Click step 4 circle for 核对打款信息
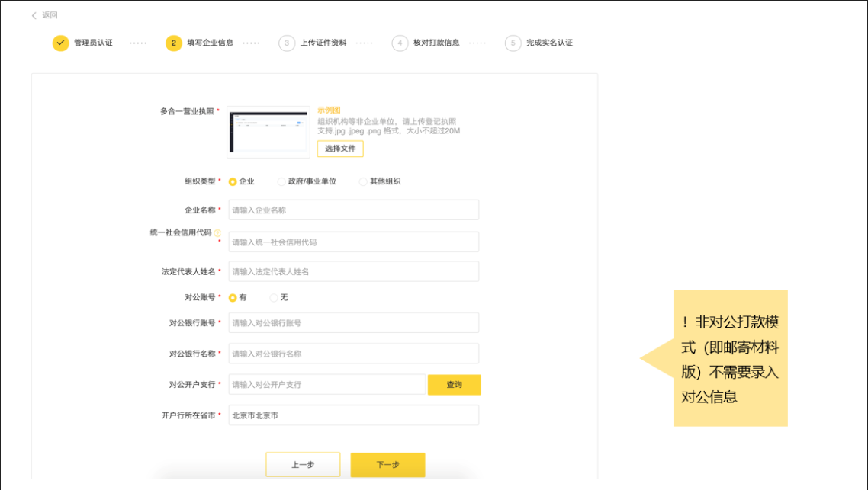 pos(400,43)
